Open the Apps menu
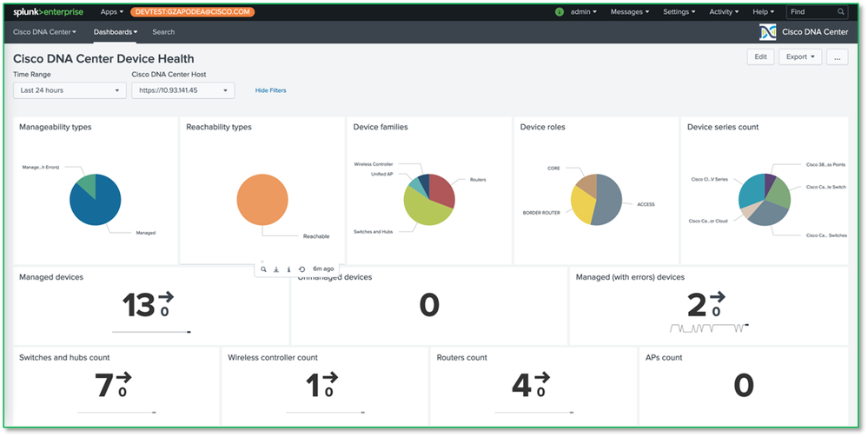Viewport: 868px width, 437px height. tap(112, 11)
